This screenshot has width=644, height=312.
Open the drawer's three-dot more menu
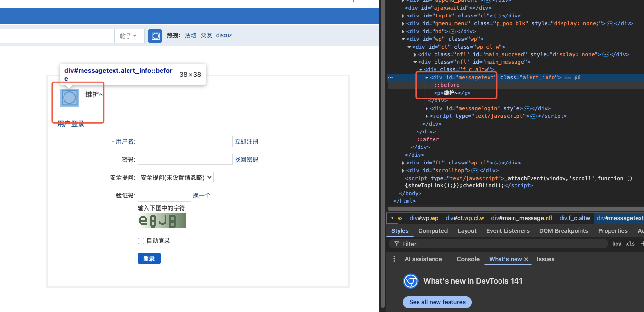394,259
